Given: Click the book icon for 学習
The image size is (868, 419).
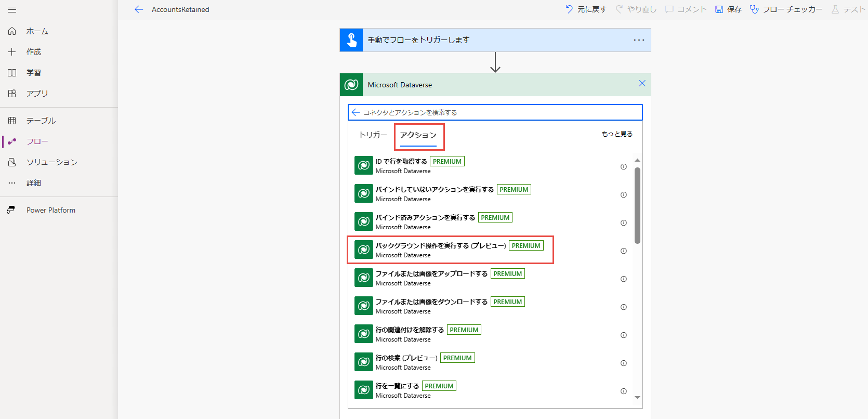Looking at the screenshot, I should [x=12, y=73].
